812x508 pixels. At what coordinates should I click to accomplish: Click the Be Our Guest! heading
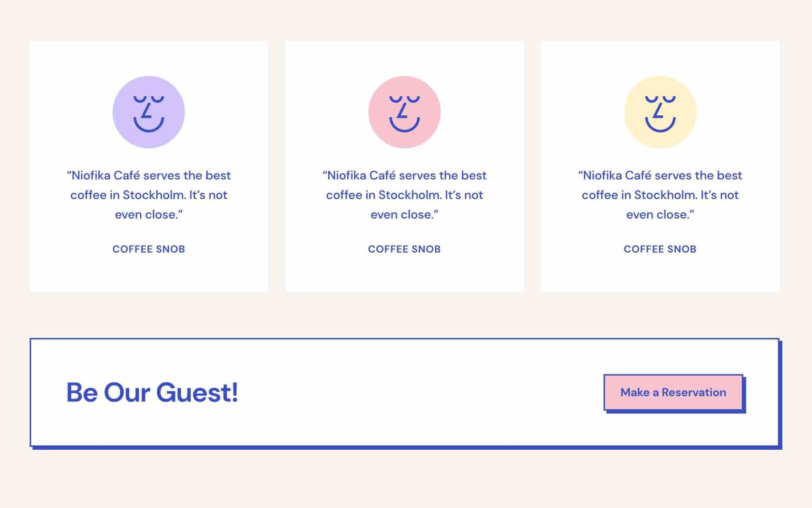[x=152, y=393]
